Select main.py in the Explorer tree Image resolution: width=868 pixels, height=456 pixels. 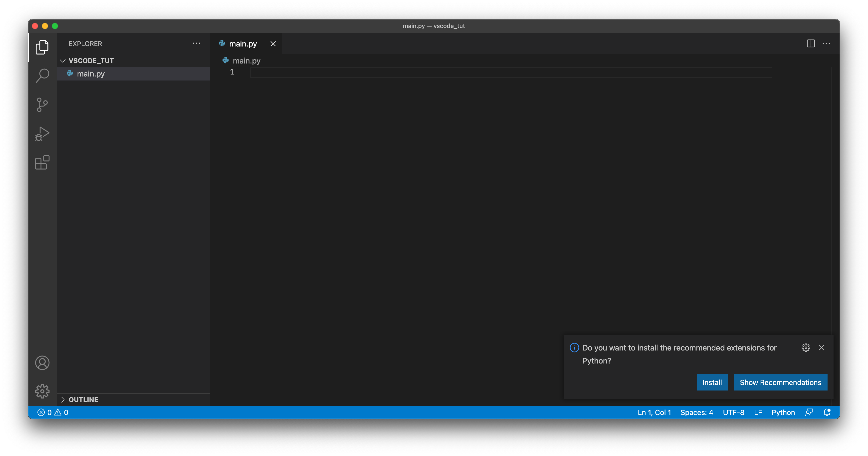(91, 74)
